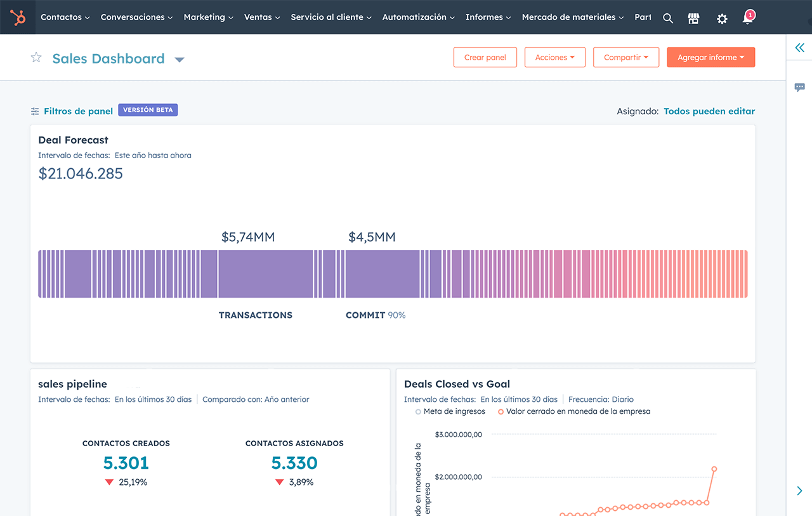Expand the Conversaciones menu
Screen dimensions: 812x516
tap(136, 17)
